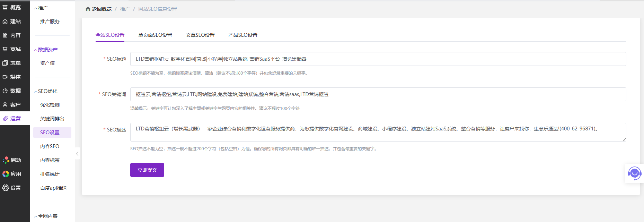Open 内容标签 menu item

click(50, 160)
